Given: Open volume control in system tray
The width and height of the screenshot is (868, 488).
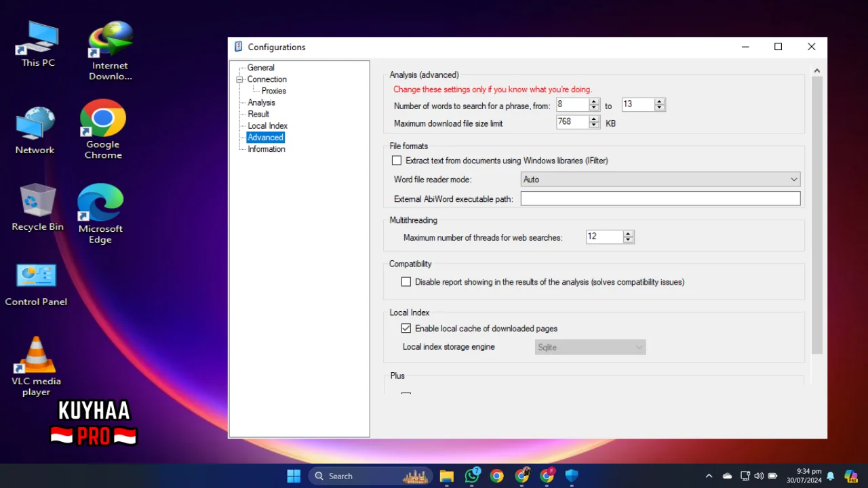Looking at the screenshot, I should coord(759,476).
